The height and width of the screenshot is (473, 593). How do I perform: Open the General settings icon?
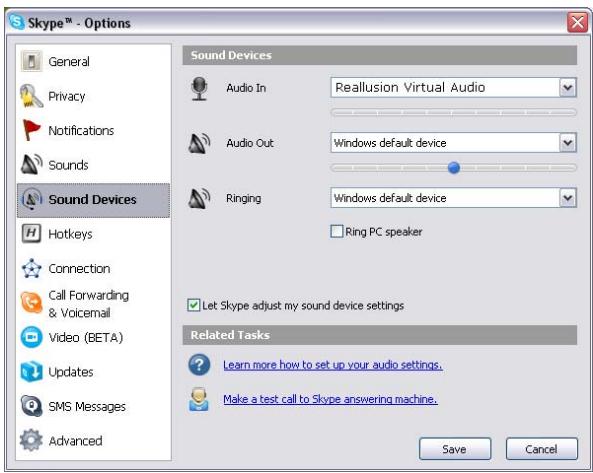pos(31,61)
